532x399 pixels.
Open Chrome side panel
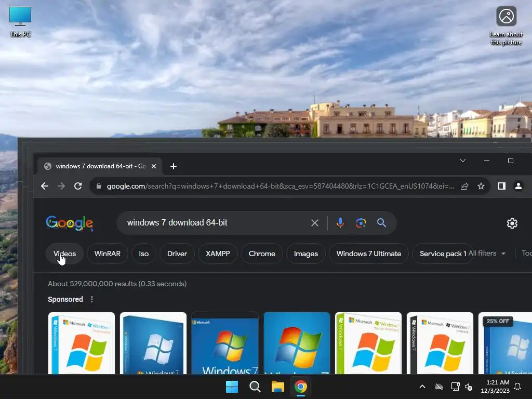coord(502,186)
